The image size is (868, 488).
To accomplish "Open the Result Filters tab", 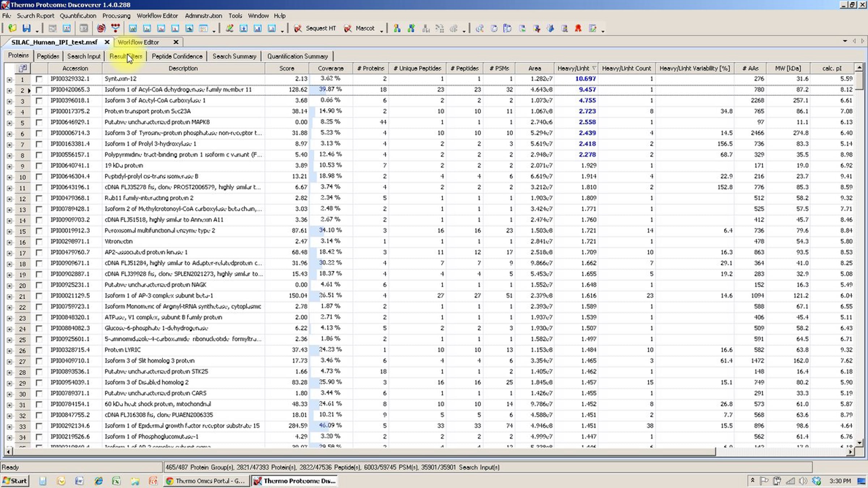I will coord(126,56).
